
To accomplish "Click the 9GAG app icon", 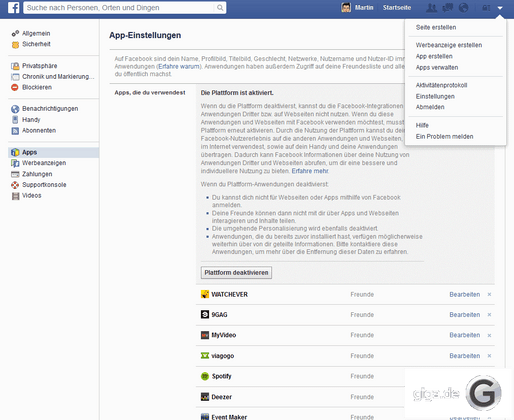I will pyautogui.click(x=205, y=314).
